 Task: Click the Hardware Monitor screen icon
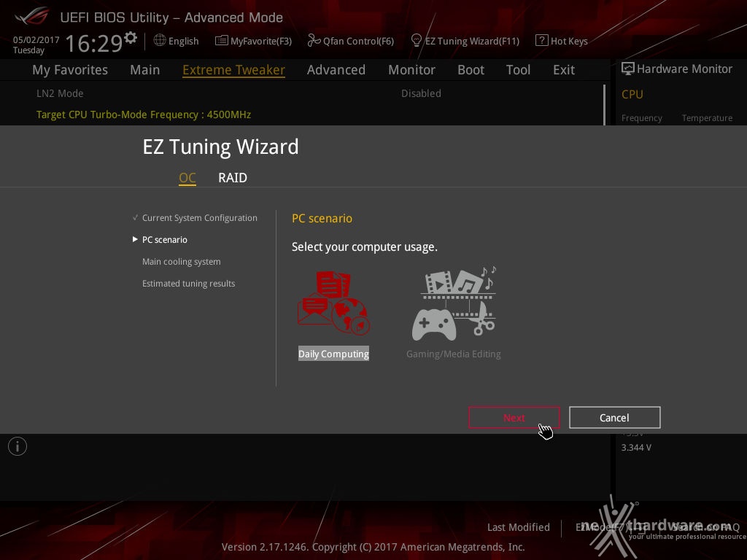pyautogui.click(x=628, y=69)
